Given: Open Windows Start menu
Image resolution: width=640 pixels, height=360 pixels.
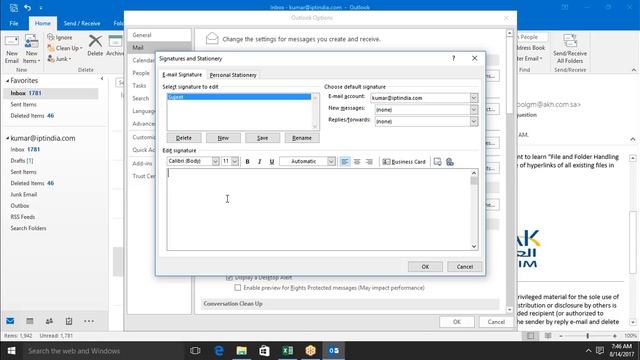Looking at the screenshot, I should [x=11, y=351].
